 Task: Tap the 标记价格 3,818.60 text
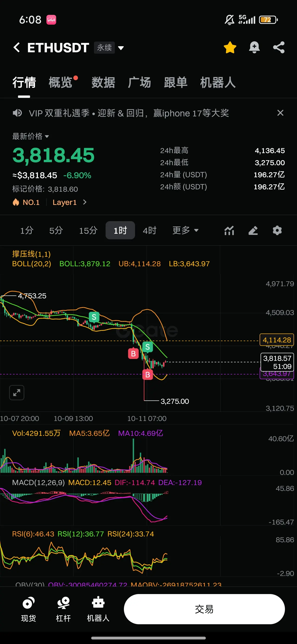coord(45,189)
